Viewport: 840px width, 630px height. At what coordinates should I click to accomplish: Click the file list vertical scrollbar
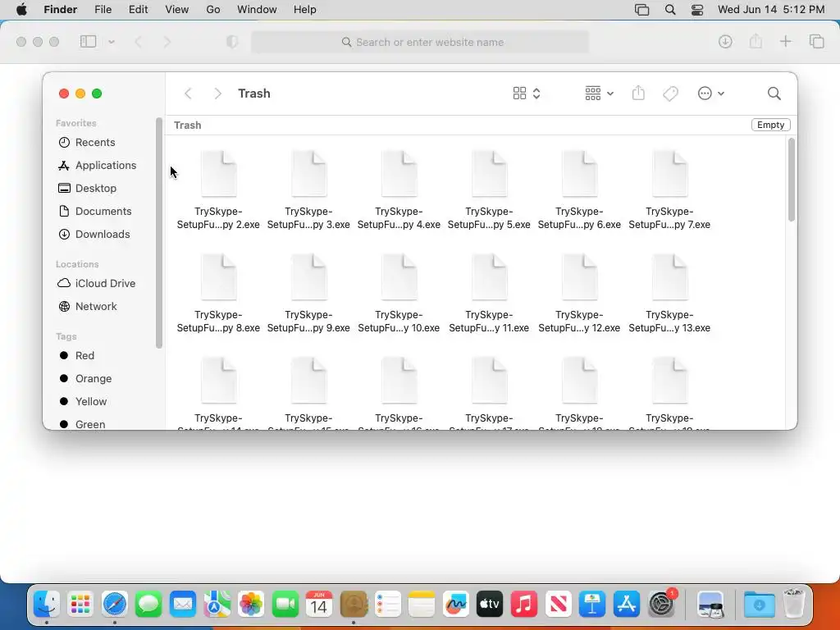coord(792,180)
